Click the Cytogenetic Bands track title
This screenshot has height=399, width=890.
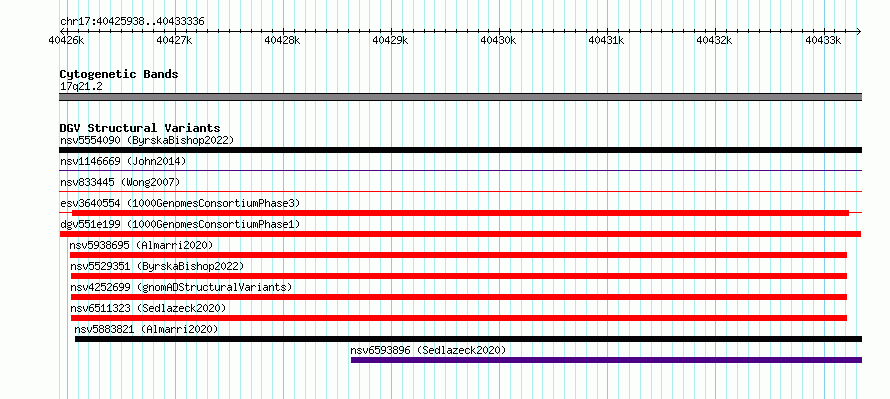[x=119, y=74]
